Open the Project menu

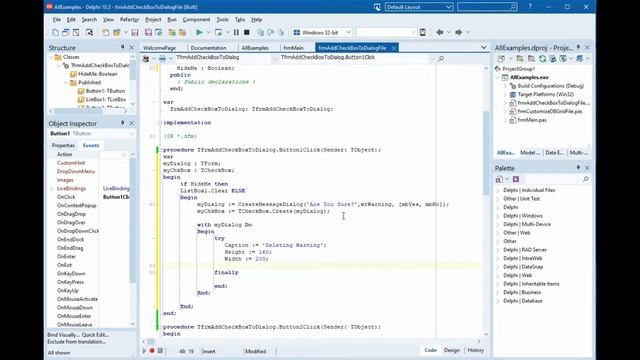pyautogui.click(x=153, y=20)
